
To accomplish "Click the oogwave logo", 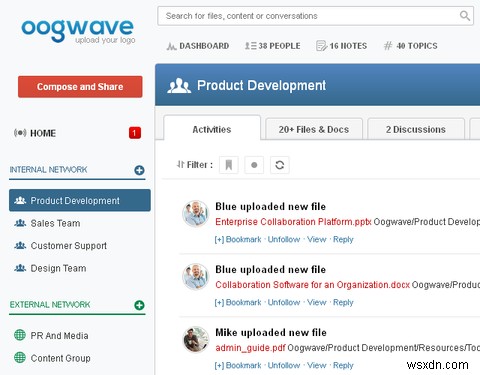I will pos(78,31).
